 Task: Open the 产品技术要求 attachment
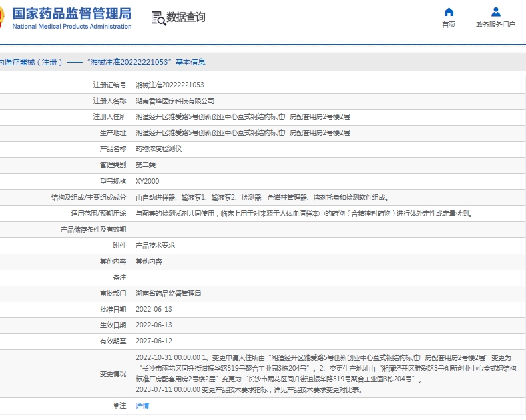pos(155,246)
